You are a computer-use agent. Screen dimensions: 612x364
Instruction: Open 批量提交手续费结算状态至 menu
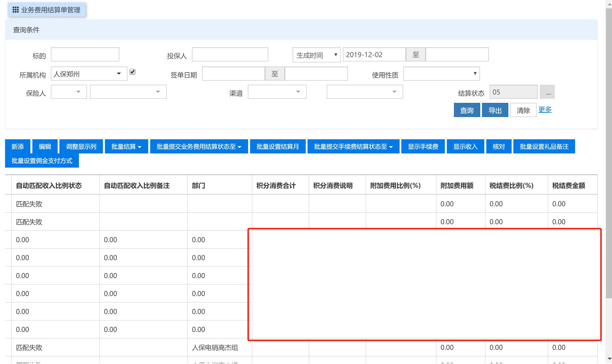[x=353, y=147]
